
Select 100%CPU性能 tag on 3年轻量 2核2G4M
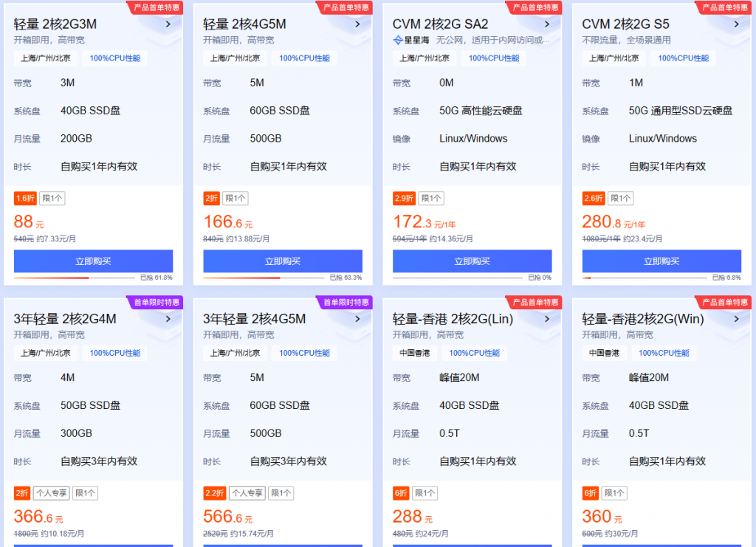pos(114,354)
